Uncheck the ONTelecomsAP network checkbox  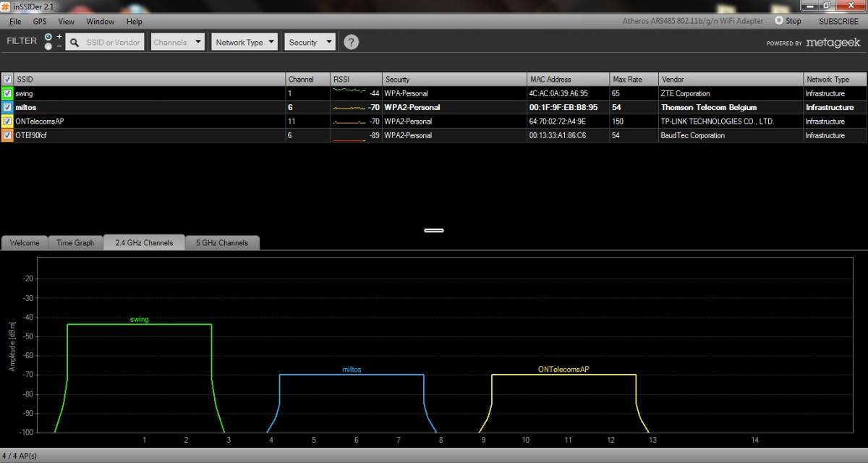coord(7,121)
